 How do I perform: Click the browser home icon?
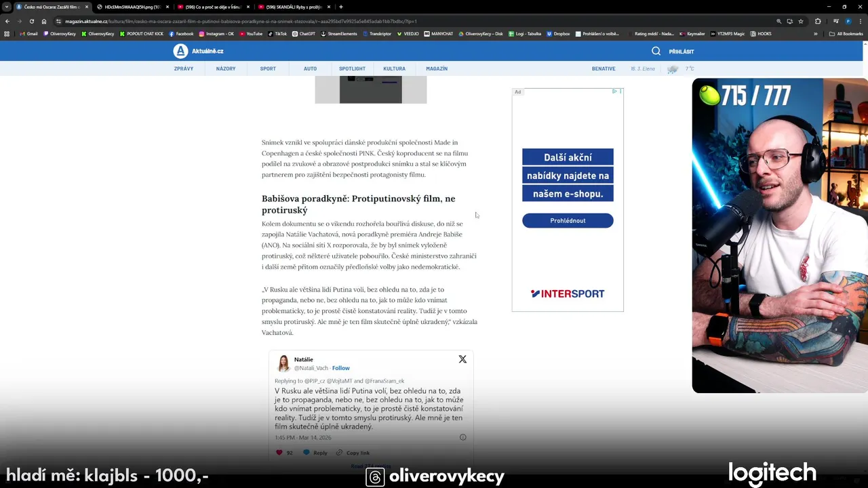pos(44,21)
